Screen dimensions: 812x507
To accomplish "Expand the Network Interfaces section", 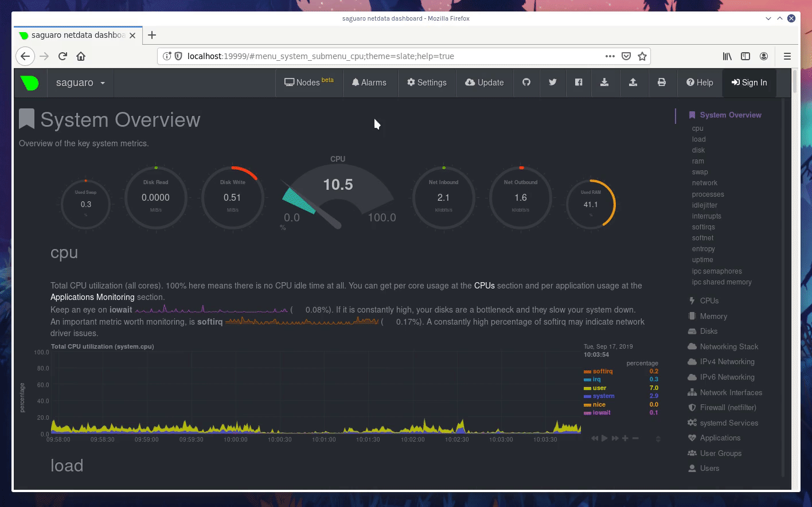I will point(731,392).
